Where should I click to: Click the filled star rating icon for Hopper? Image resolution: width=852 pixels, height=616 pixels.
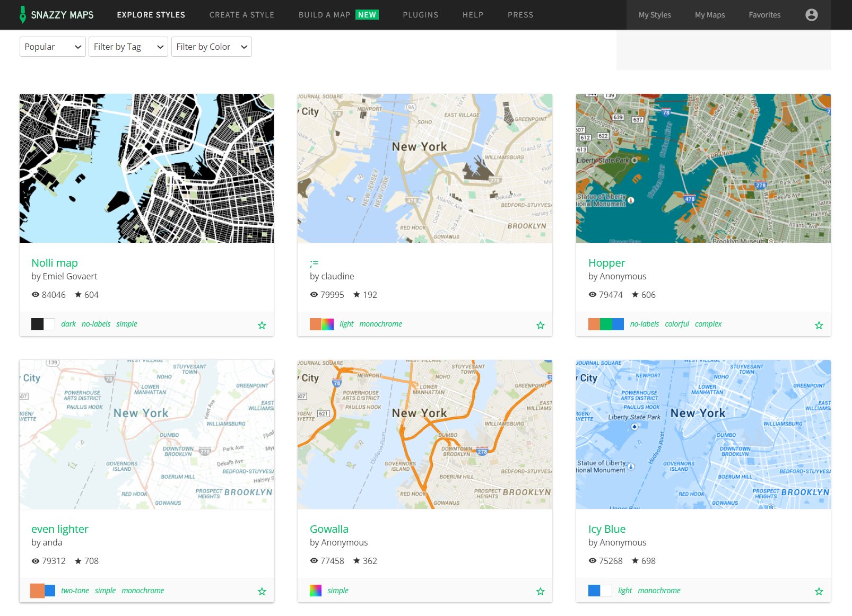[x=635, y=294]
